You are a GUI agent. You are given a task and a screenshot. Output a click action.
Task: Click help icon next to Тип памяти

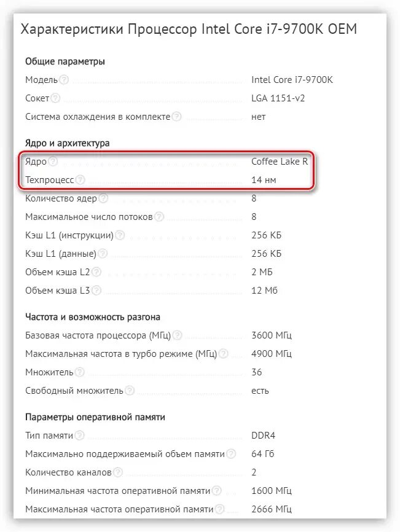pos(79,436)
